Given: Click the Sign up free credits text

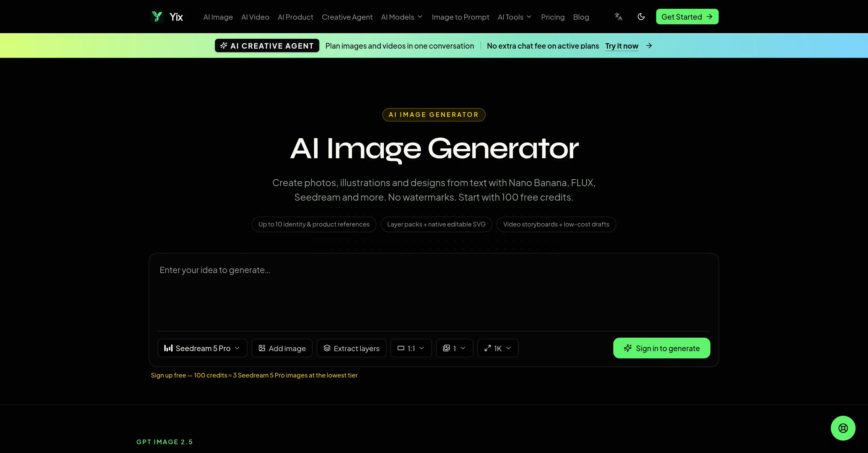Looking at the screenshot, I should (x=254, y=375).
